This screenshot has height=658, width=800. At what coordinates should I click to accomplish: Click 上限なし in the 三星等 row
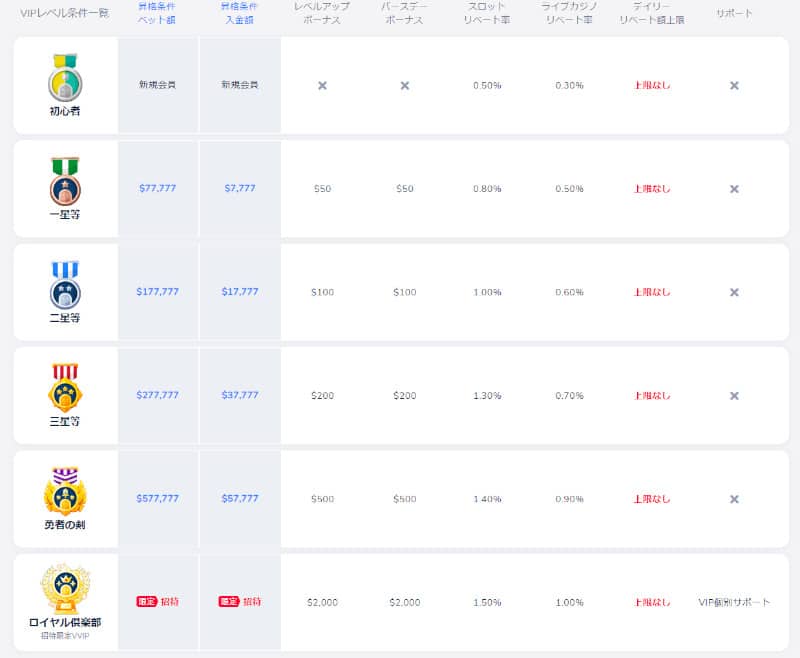pyautogui.click(x=652, y=396)
